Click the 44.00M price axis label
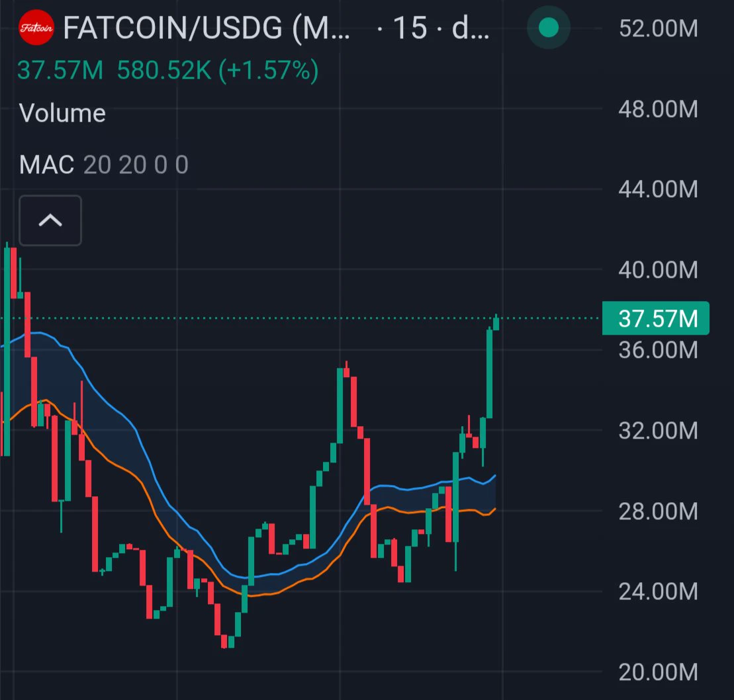 click(658, 189)
